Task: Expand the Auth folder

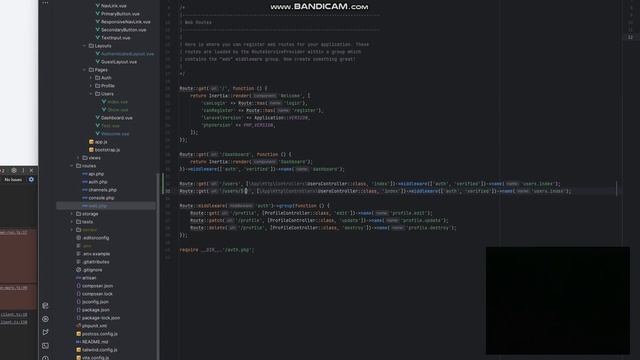Action: click(91, 78)
